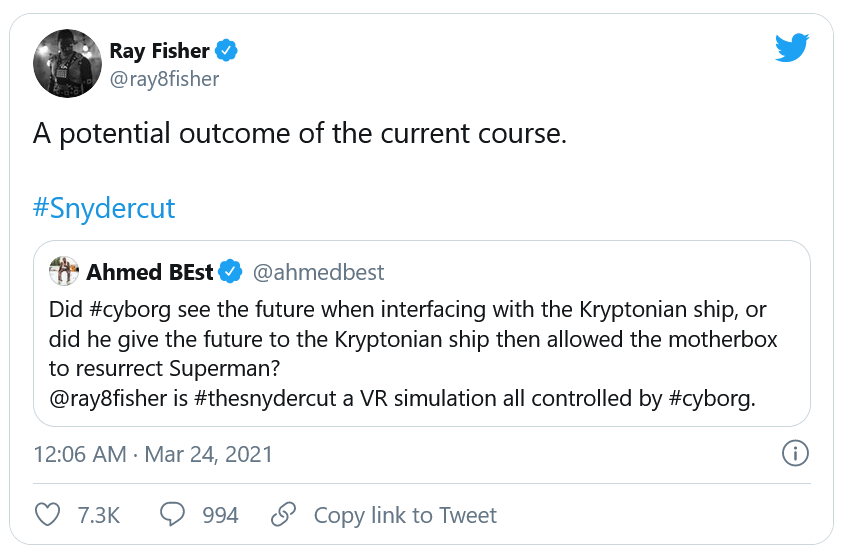843x556 pixels.
Task: Click the chain link copy icon
Action: 284,515
